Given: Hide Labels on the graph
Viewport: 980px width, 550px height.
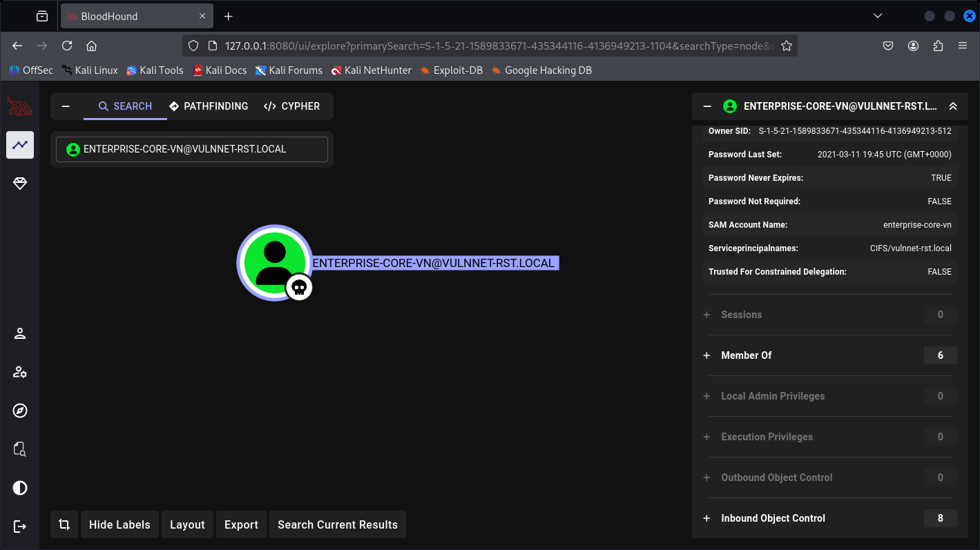Looking at the screenshot, I should pos(119,524).
